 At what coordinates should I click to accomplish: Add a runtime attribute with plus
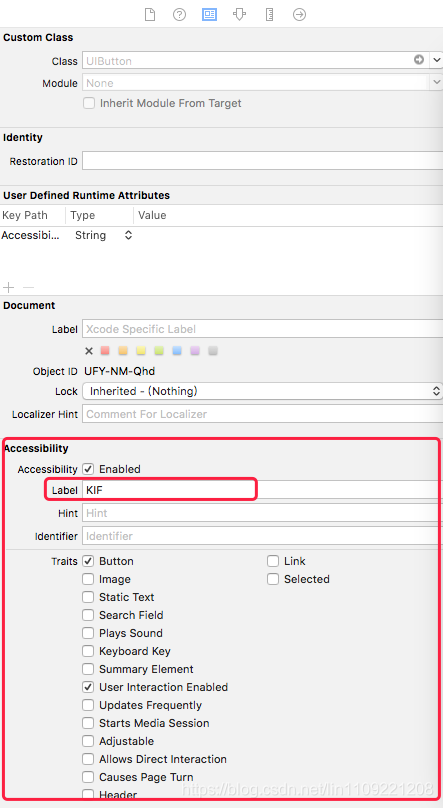[x=9, y=287]
